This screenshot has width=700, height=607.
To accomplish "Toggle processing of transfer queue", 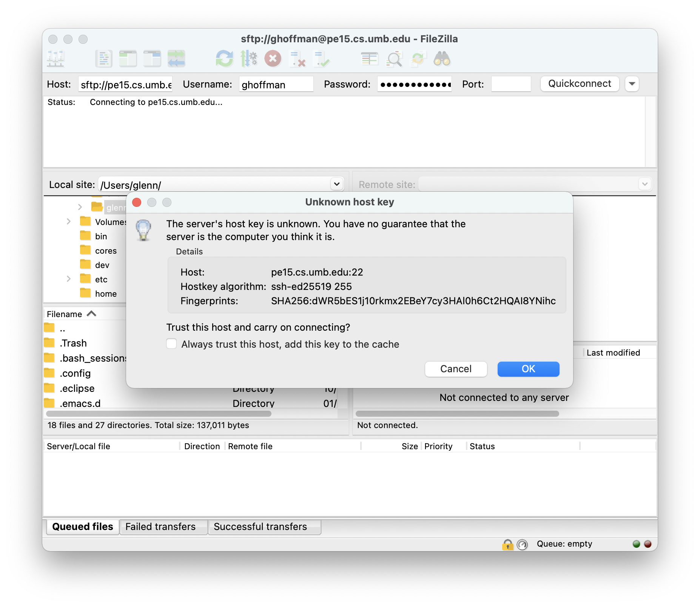I will pyautogui.click(x=249, y=59).
